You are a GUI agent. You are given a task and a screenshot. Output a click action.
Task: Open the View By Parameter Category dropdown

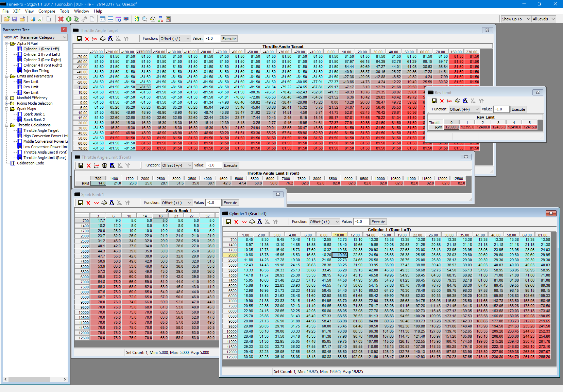pyautogui.click(x=44, y=37)
